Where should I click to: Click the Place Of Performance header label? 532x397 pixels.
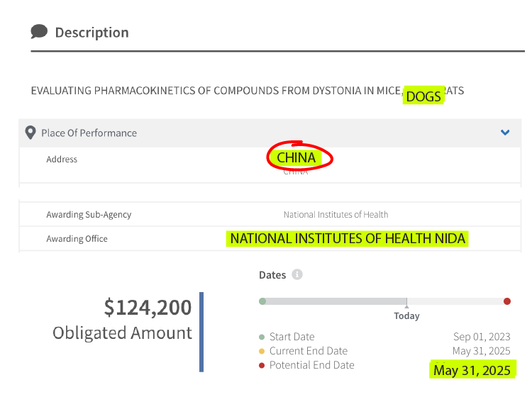(x=89, y=133)
